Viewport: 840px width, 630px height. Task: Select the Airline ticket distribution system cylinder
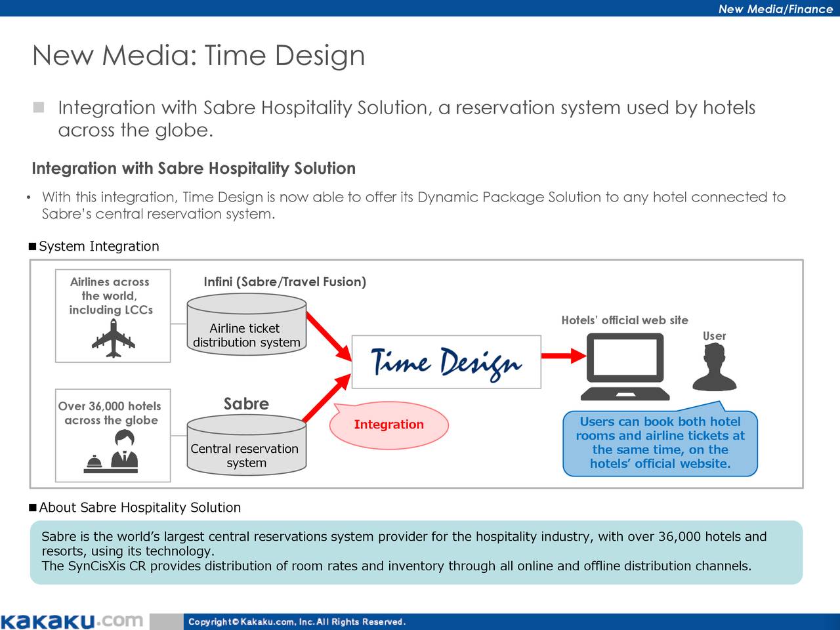pos(247,325)
